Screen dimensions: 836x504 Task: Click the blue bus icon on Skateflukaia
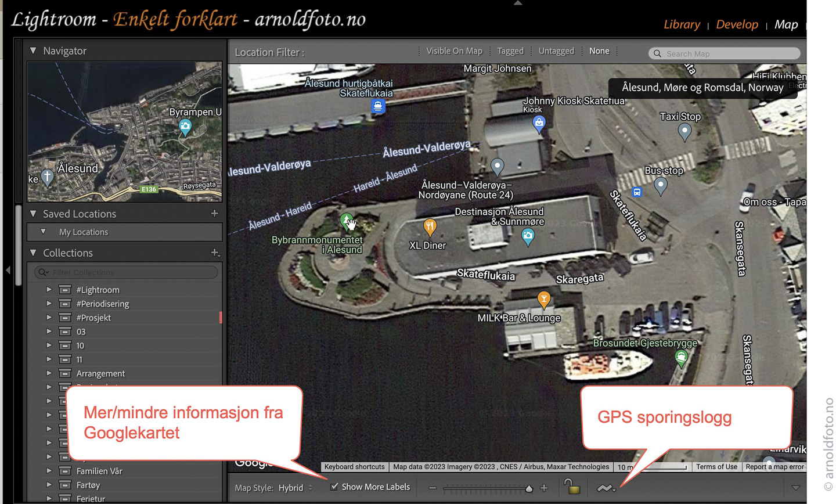tap(637, 192)
